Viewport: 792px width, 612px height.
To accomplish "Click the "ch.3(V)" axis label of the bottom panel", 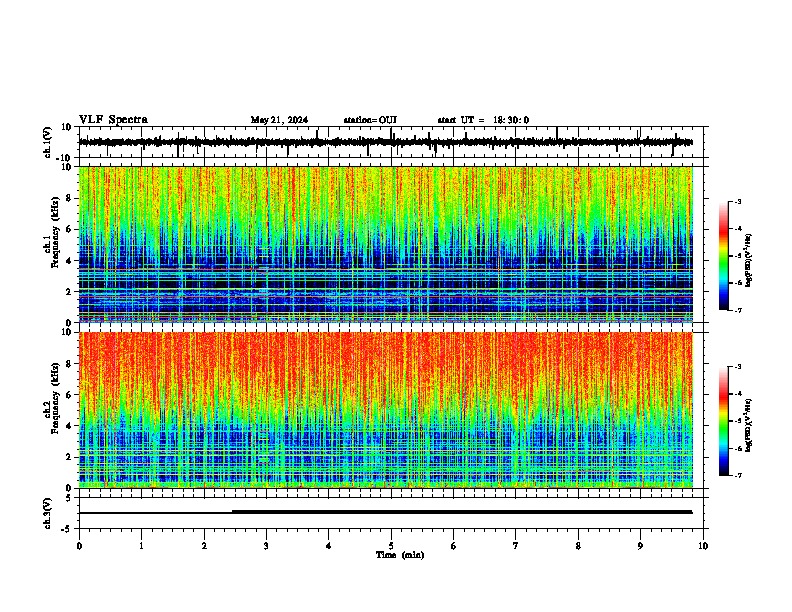I will (x=48, y=513).
